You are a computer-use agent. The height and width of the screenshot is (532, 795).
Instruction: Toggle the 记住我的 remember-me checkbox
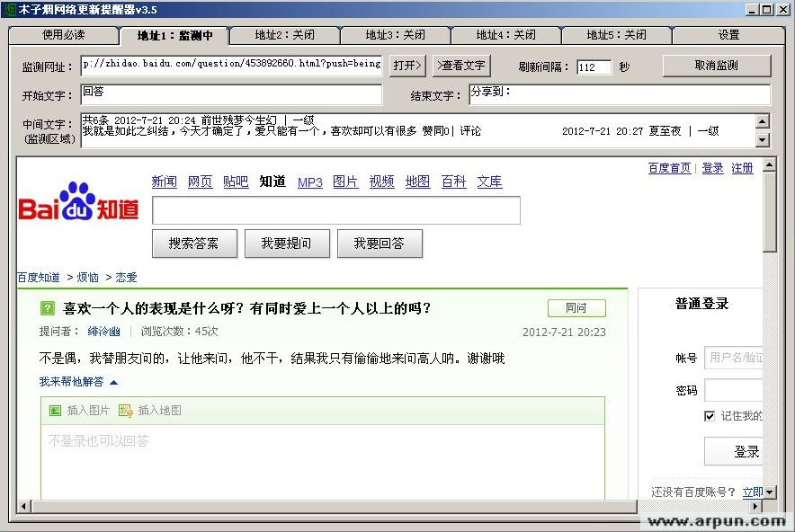coord(710,416)
